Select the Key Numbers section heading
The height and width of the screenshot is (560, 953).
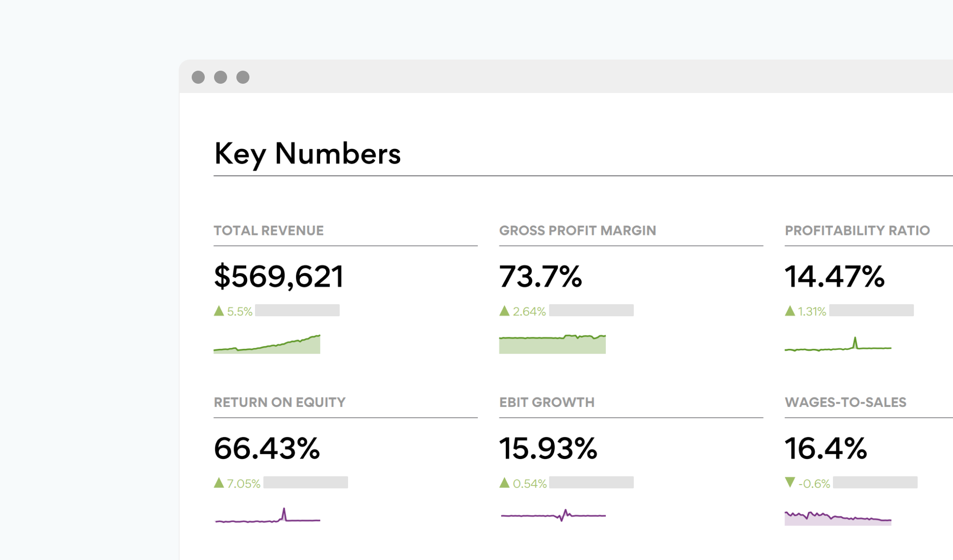click(x=307, y=154)
